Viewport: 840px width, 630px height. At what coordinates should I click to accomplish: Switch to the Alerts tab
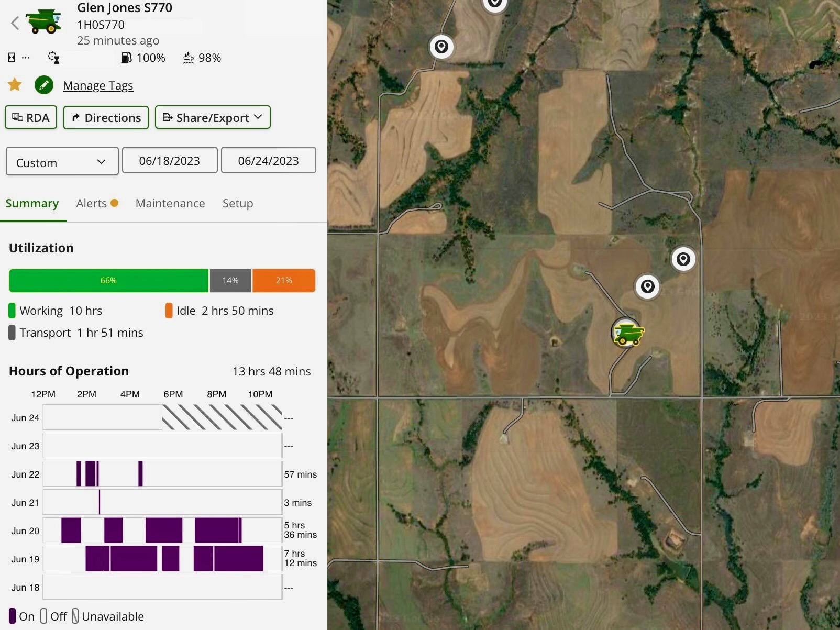coord(92,203)
